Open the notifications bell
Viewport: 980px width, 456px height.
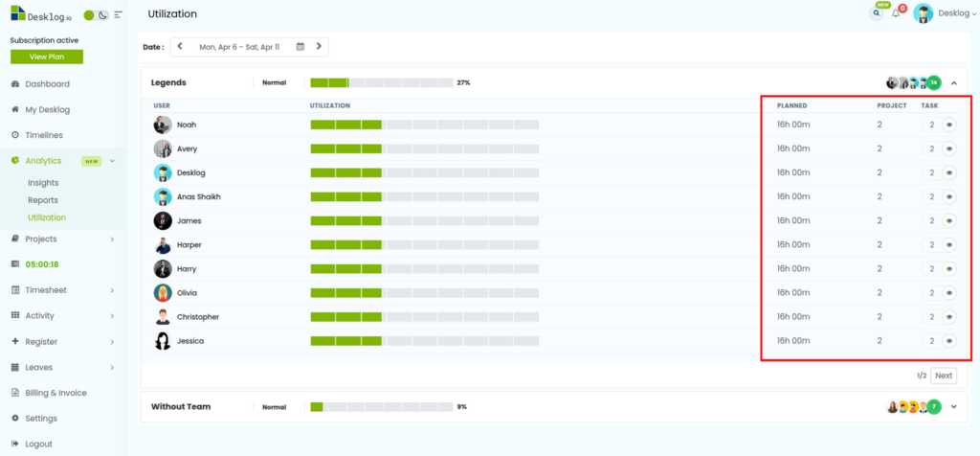point(896,13)
